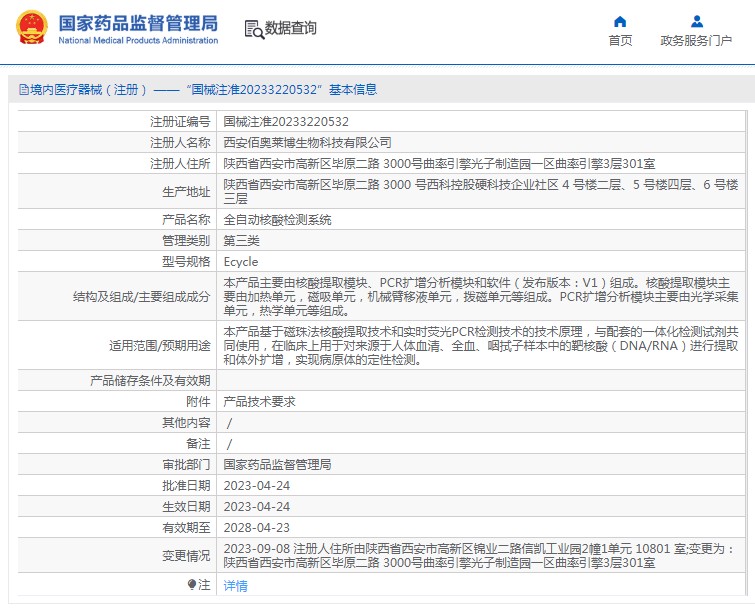Select registration number 国械注准20233220532

coord(285,121)
